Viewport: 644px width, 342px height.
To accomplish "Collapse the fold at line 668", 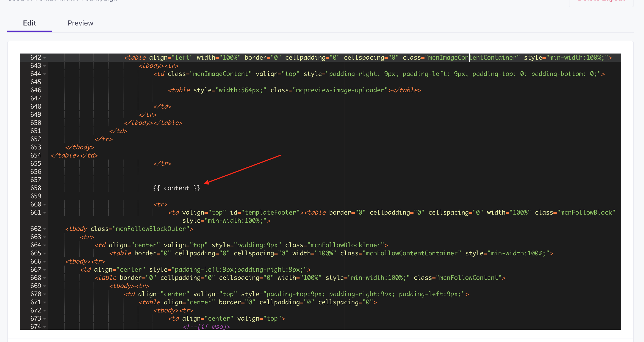I will [x=45, y=278].
